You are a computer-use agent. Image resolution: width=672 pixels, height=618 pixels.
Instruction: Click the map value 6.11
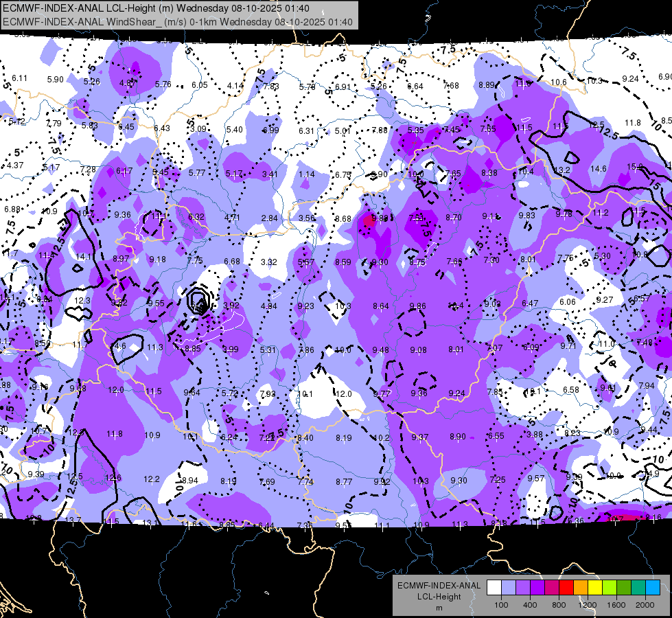pyautogui.click(x=19, y=78)
